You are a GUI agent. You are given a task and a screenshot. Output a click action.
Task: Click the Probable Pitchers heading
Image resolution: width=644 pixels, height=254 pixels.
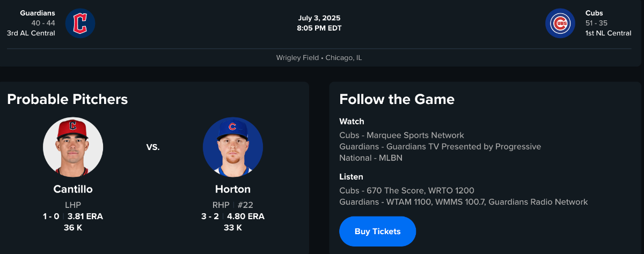[68, 99]
